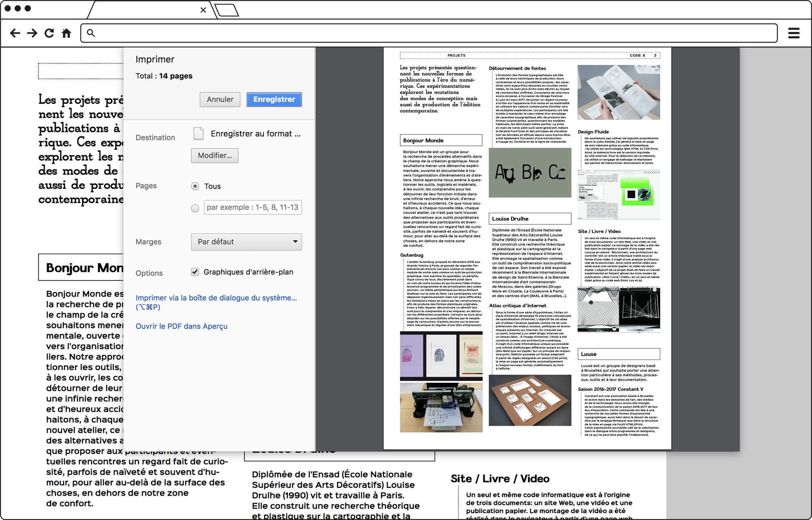
Task: Click the Imprimer dialog title
Action: (x=155, y=59)
